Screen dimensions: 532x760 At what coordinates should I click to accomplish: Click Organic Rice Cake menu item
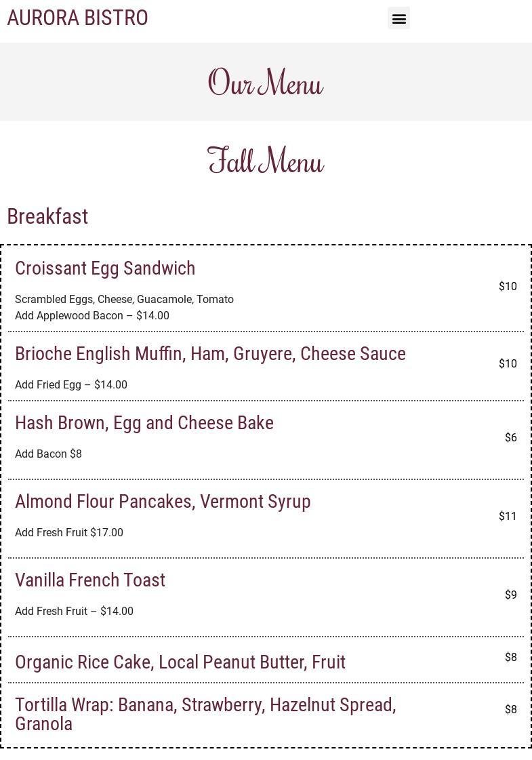coord(180,662)
